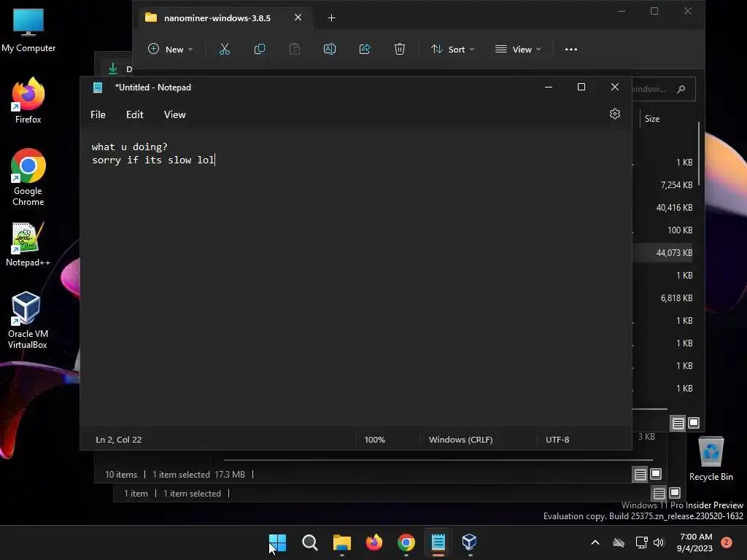Expand the New dropdown in File Explorer

[171, 49]
